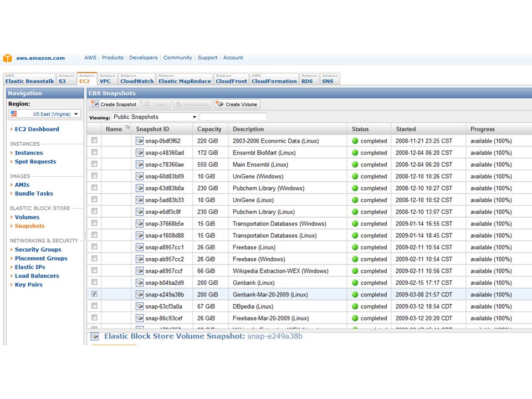Open the Viewing Public Snapshots dropdown
Viewport: 532px width, 399px height.
coord(155,117)
